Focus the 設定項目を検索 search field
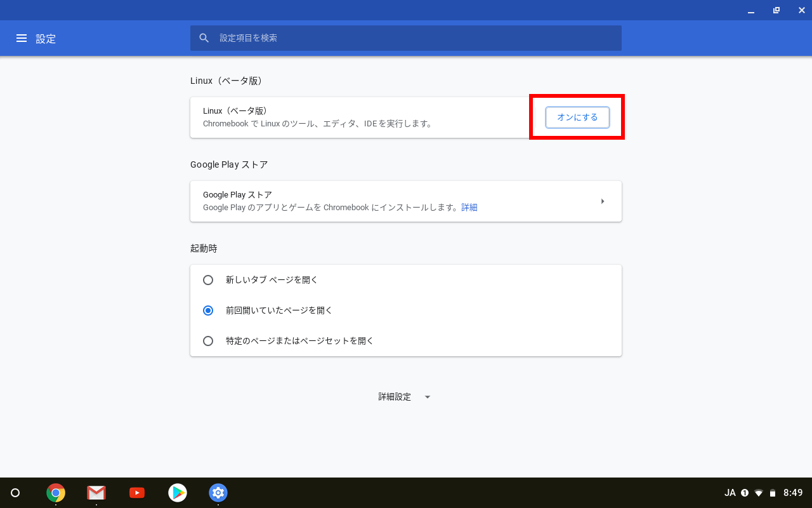The height and width of the screenshot is (508, 812). pyautogui.click(x=406, y=38)
